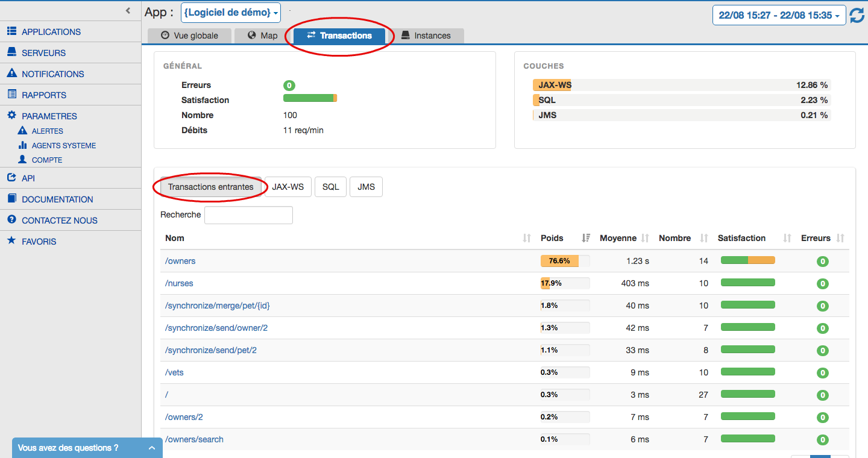
Task: Collapse the sidebar with the chevron icon
Action: pos(128,10)
